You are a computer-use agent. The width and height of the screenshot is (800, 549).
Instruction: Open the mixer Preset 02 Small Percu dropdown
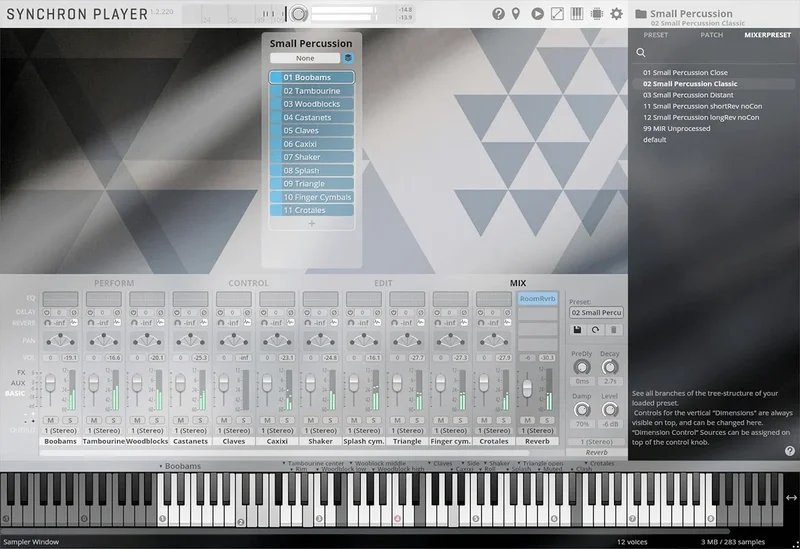tap(596, 312)
